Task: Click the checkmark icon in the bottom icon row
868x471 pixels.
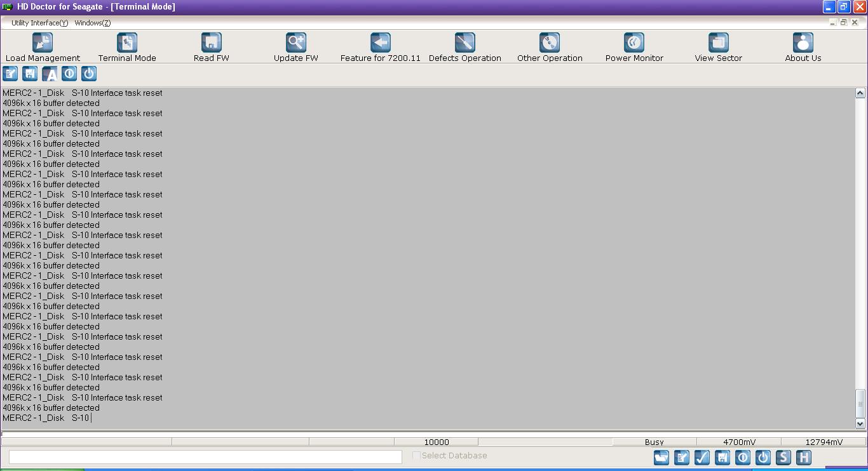Action: coord(702,457)
